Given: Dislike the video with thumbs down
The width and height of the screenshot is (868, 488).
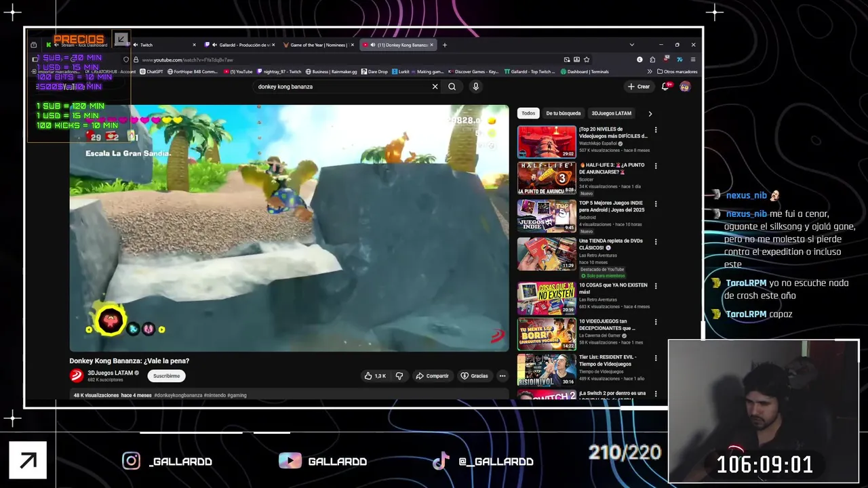Looking at the screenshot, I should point(399,375).
